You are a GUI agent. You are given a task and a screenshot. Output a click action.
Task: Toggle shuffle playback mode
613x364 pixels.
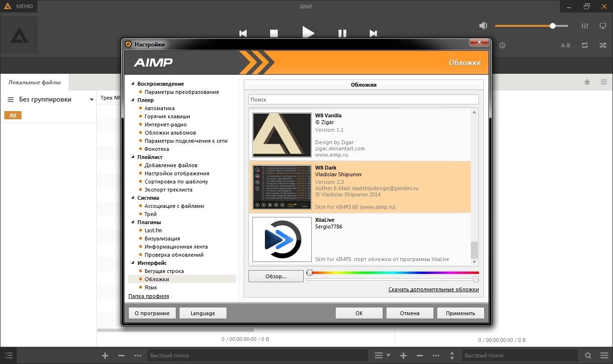click(603, 45)
